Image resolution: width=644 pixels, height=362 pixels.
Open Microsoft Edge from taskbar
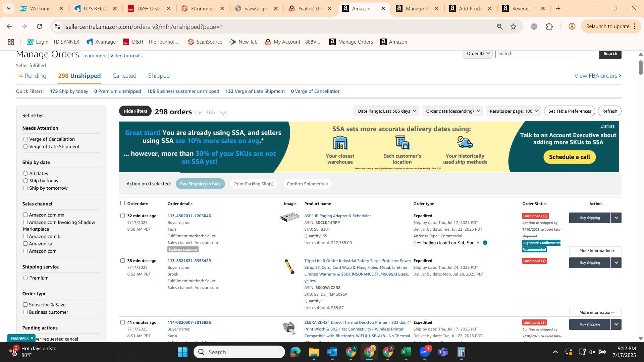coord(295,352)
